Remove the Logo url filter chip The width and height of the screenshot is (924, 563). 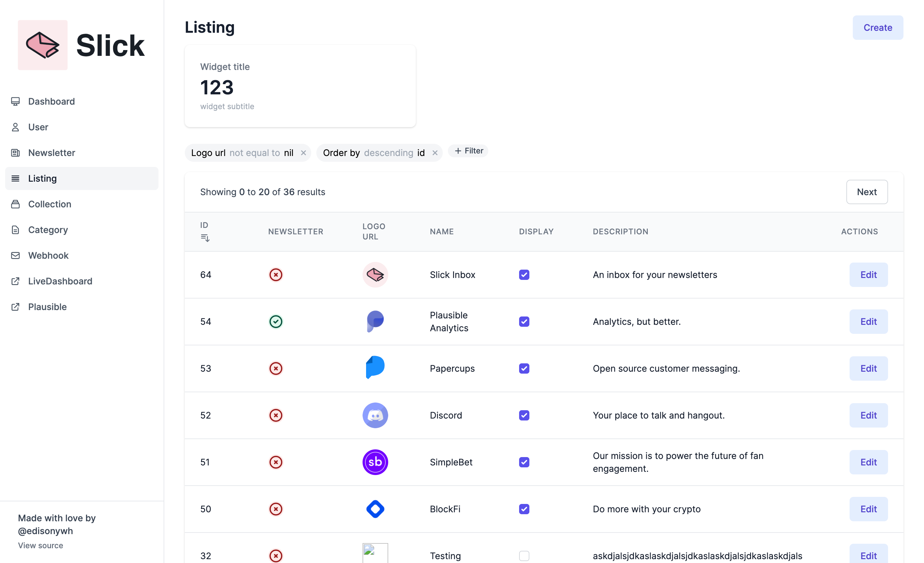coord(304,153)
